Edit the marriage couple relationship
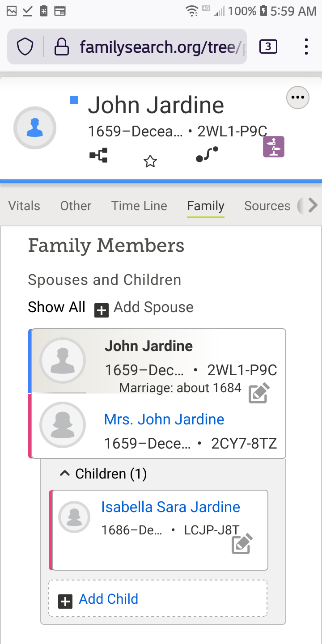 click(x=259, y=393)
